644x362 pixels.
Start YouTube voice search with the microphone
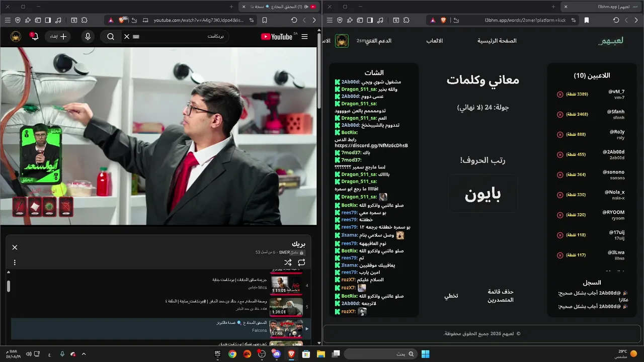pyautogui.click(x=88, y=37)
